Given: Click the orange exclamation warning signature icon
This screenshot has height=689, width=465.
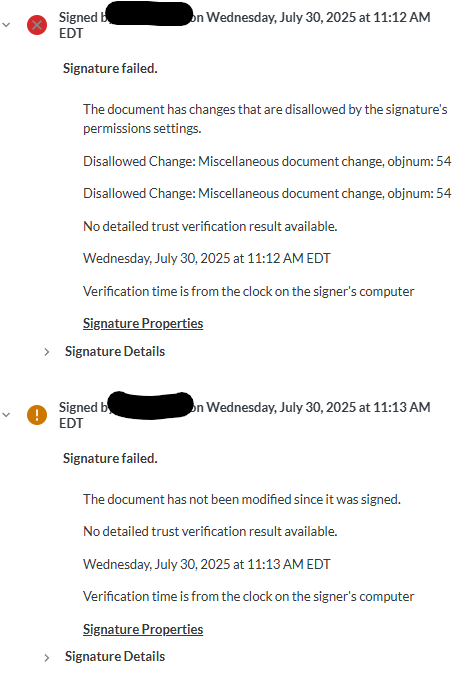Looking at the screenshot, I should point(37,415).
